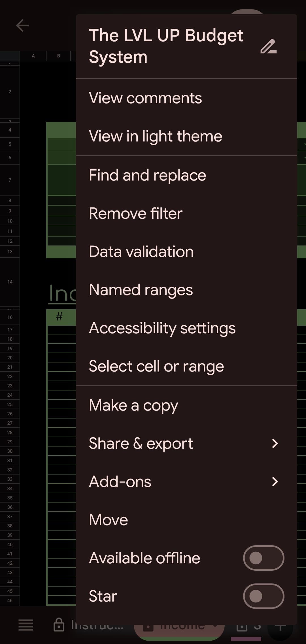Select row 14 header
306x644 pixels.
(x=10, y=282)
